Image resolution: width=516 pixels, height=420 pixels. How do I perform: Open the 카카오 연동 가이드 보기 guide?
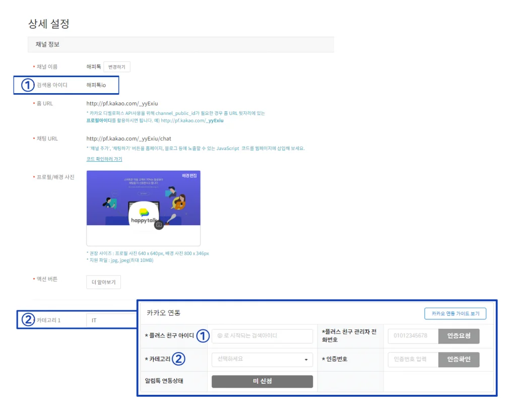click(x=455, y=314)
